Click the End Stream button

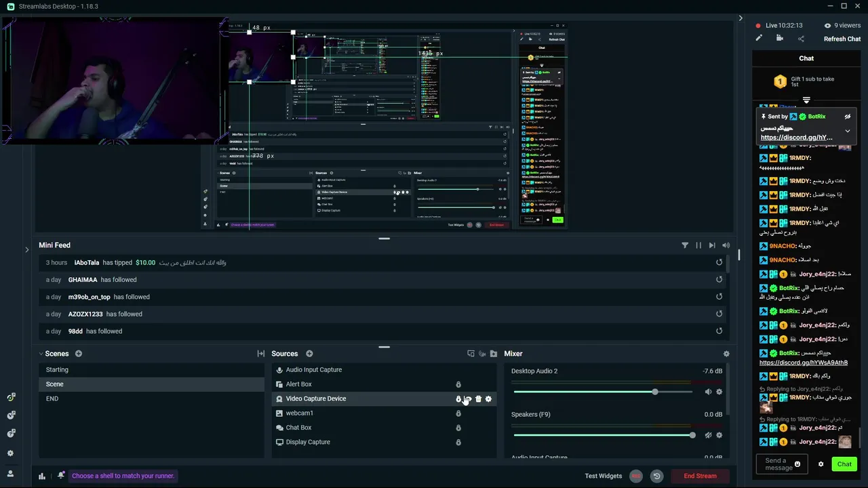(x=700, y=476)
